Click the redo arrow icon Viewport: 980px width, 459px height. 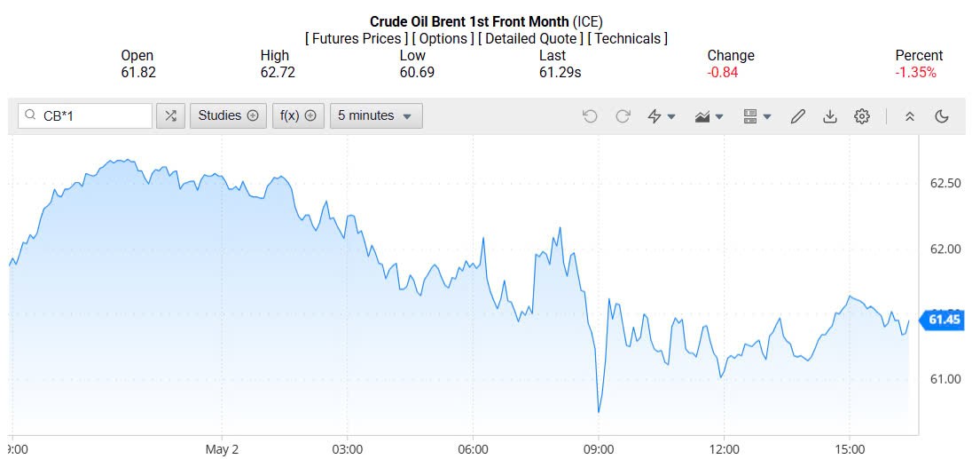click(623, 116)
